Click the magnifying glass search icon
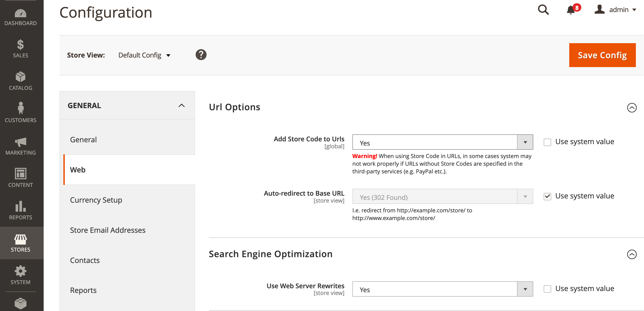 click(x=543, y=10)
